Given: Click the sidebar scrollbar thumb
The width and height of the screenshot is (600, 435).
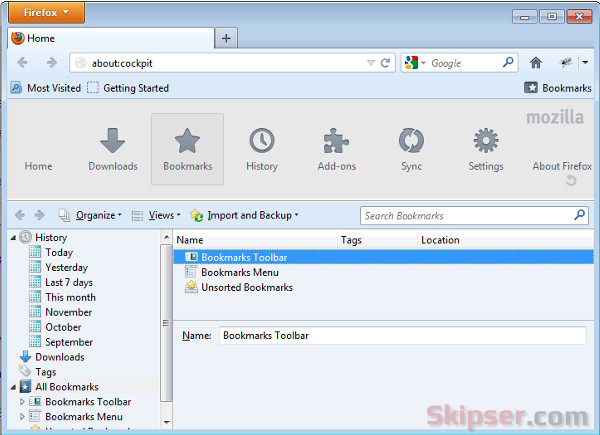Looking at the screenshot, I should point(166,323).
